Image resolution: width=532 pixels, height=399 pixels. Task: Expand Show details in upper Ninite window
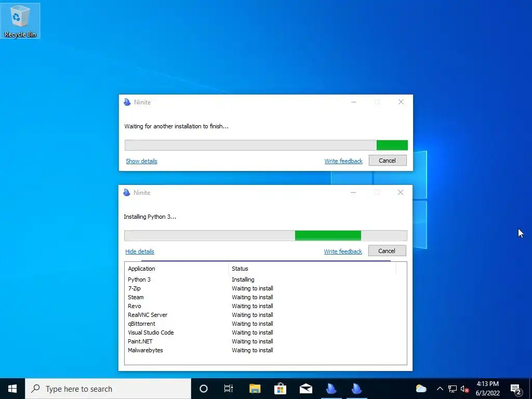coord(141,161)
